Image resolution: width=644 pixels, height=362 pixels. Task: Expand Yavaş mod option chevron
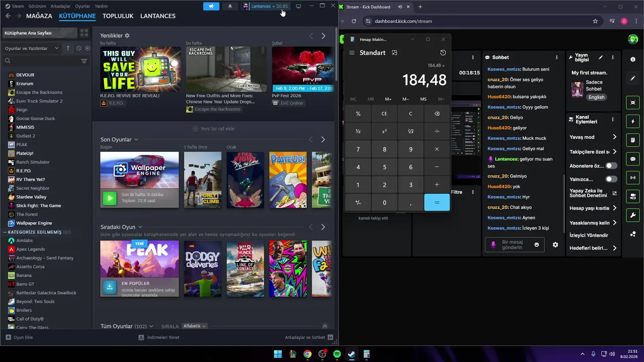pos(614,137)
